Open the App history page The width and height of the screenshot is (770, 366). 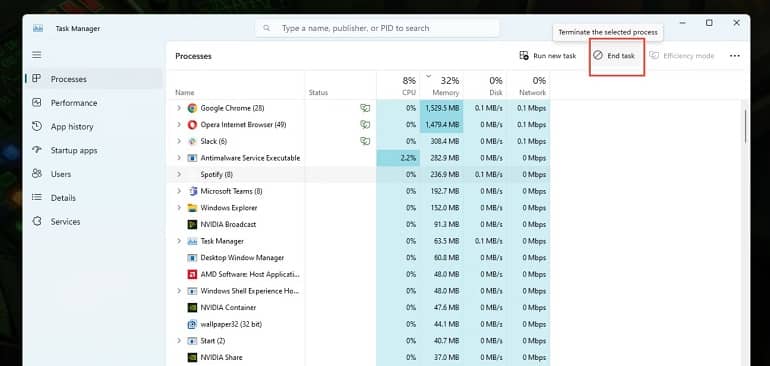(x=94, y=127)
